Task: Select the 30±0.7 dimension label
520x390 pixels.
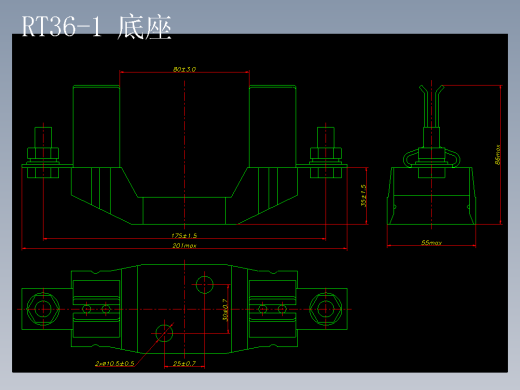Action: coord(225,310)
